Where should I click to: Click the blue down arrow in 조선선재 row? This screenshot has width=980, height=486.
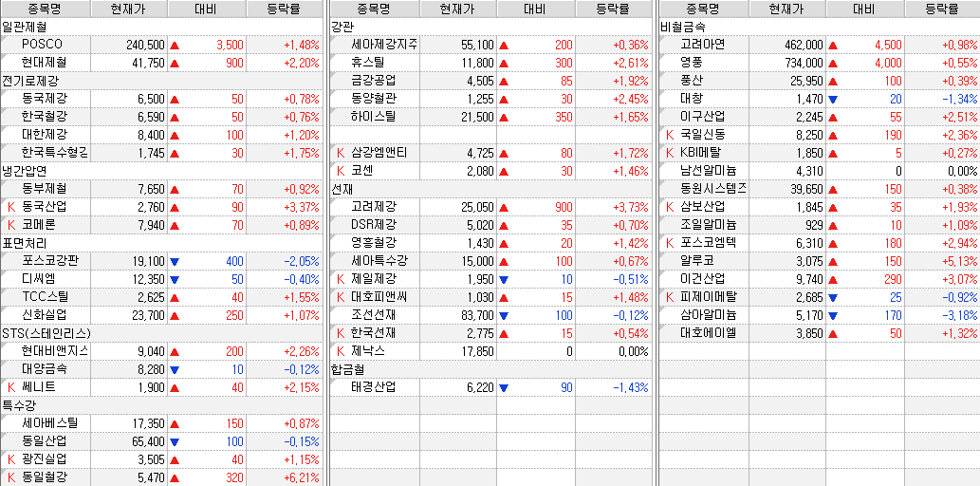(x=504, y=316)
